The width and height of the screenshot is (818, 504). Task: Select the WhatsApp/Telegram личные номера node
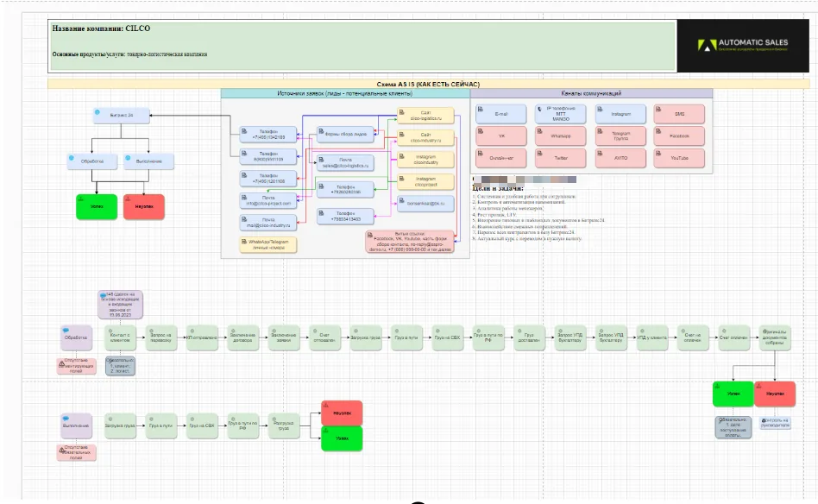[x=268, y=245]
